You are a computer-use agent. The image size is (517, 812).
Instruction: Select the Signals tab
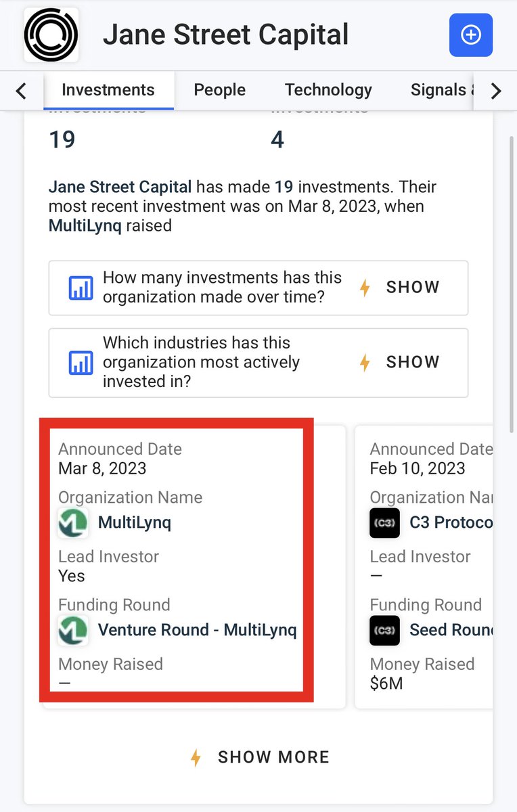tap(438, 90)
